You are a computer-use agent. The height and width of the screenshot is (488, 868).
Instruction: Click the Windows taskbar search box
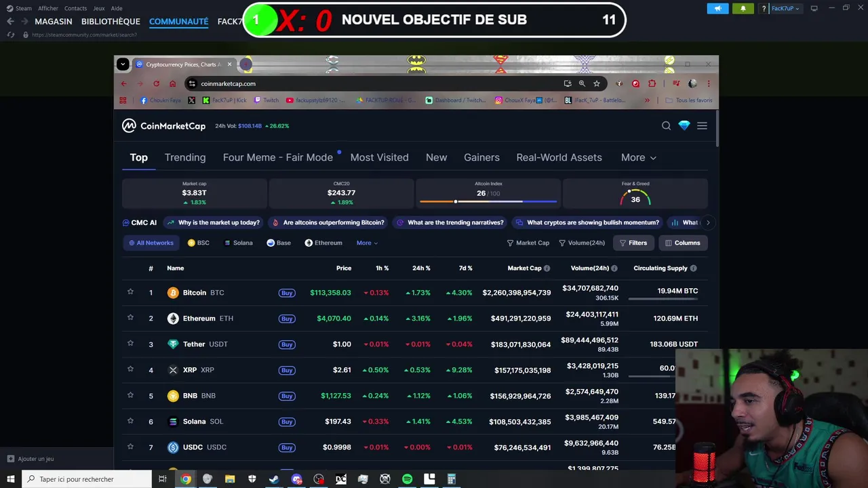(87, 479)
